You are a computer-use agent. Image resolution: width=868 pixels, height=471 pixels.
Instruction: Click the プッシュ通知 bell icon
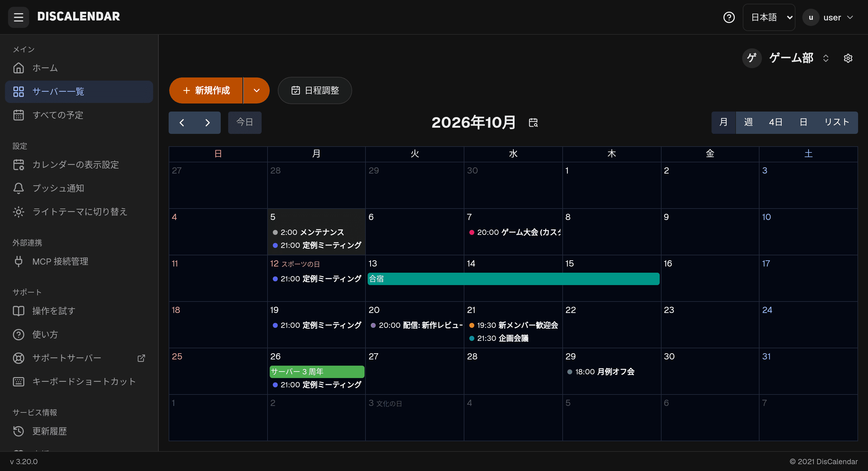19,188
